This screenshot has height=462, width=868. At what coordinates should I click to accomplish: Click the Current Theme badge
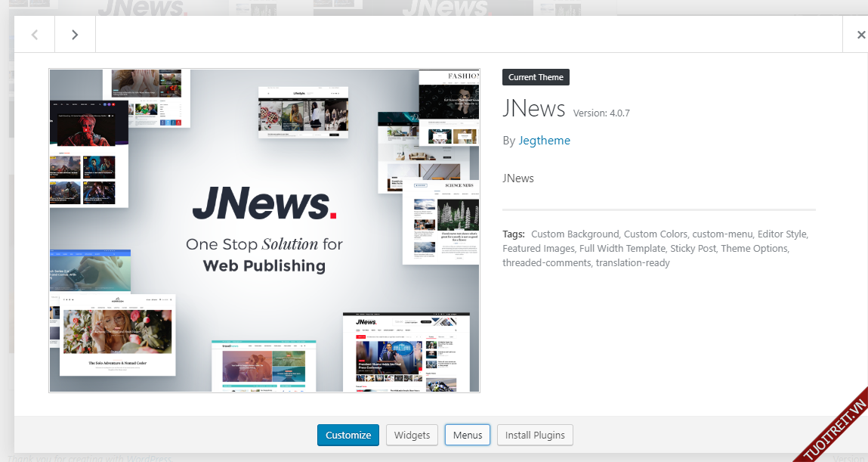click(x=536, y=77)
